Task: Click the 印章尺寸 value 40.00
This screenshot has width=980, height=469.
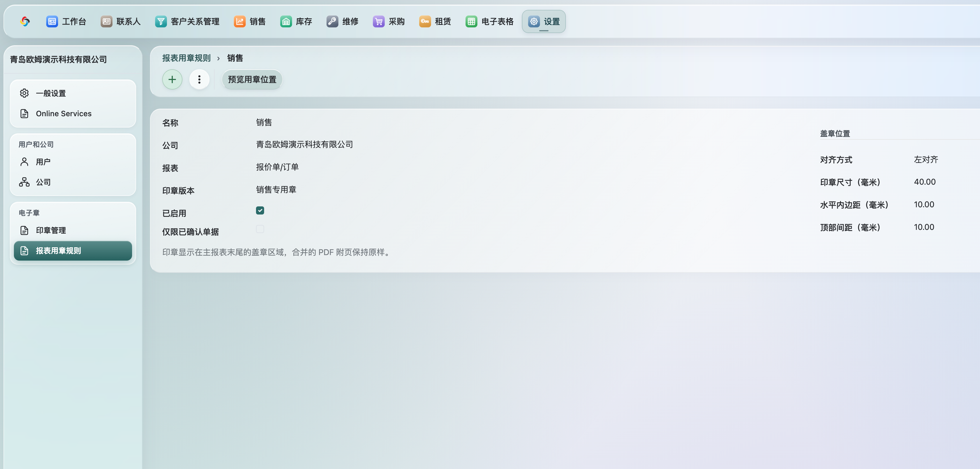Action: pos(925,182)
